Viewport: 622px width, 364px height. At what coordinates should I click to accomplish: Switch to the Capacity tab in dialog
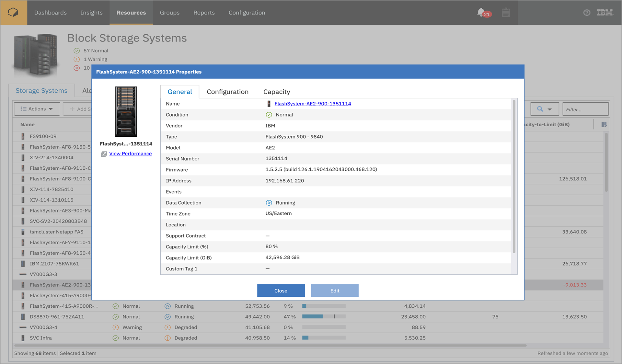pyautogui.click(x=277, y=92)
